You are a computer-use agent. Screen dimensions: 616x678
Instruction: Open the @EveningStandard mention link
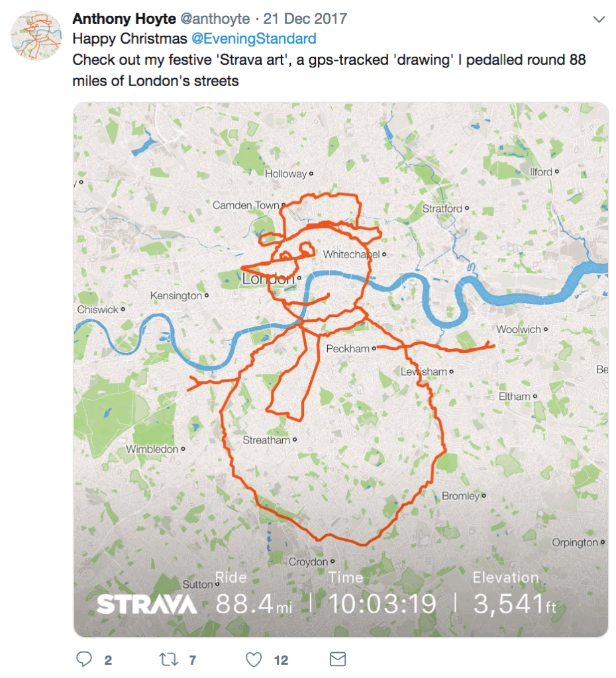point(254,38)
